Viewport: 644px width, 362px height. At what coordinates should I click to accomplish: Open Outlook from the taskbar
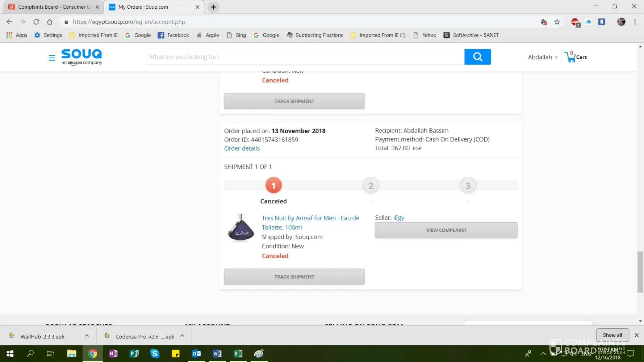click(x=196, y=354)
